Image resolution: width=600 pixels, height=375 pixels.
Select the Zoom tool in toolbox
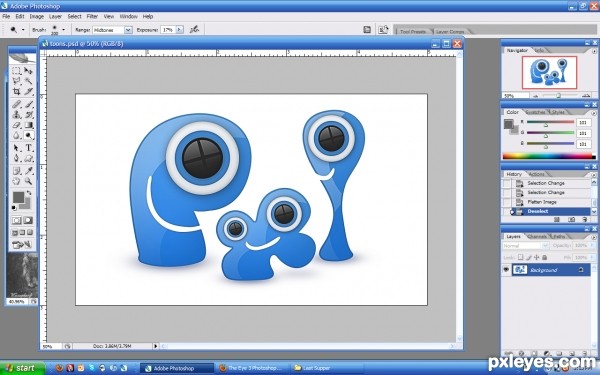click(28, 181)
